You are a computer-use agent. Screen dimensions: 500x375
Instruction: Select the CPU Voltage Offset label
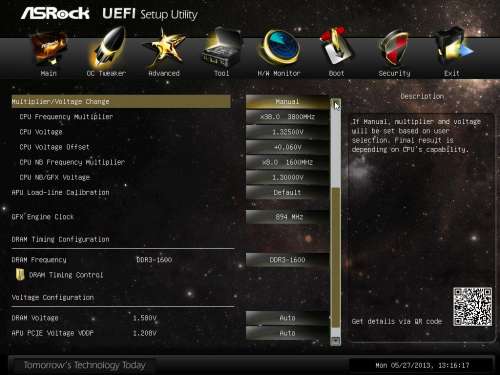point(54,147)
